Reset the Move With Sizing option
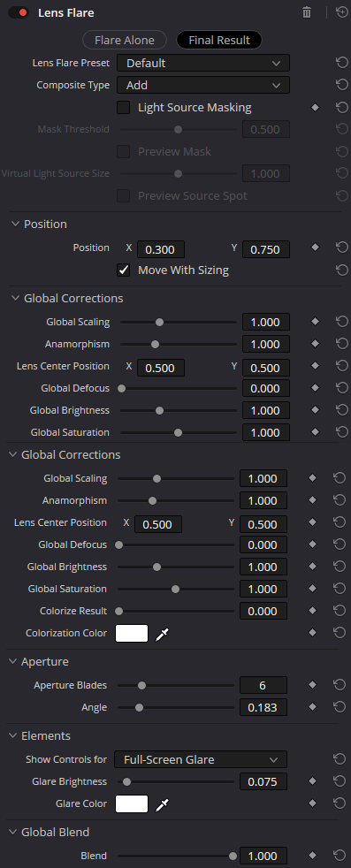The height and width of the screenshot is (868, 351). (x=341, y=270)
